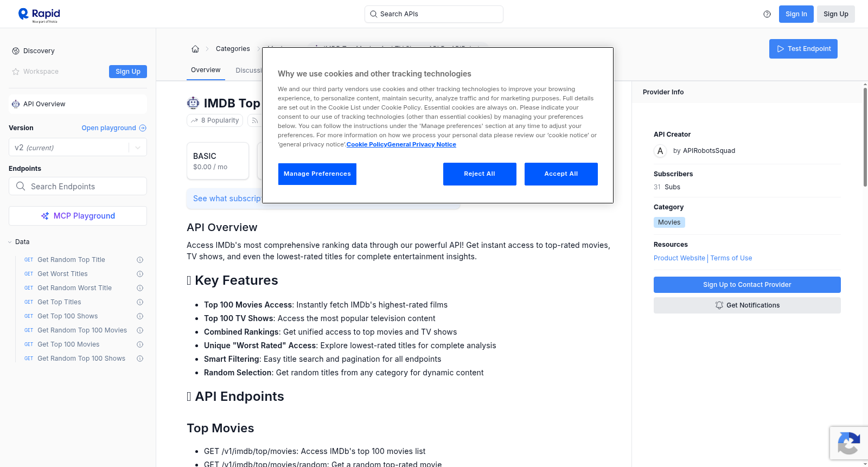Image resolution: width=868 pixels, height=467 pixels.
Task: Open the Cookie Policy link
Action: point(367,144)
